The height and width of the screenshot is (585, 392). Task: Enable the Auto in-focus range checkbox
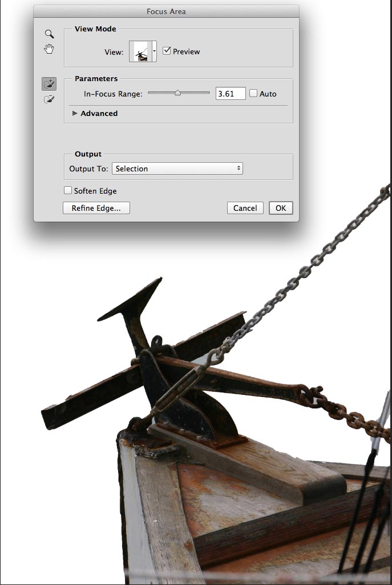click(x=253, y=93)
